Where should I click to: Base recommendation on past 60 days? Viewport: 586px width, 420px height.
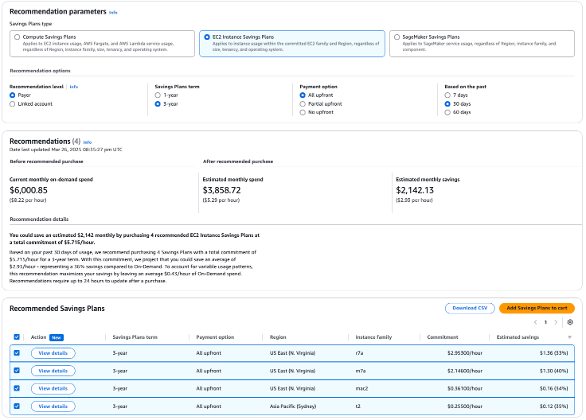[x=447, y=112]
